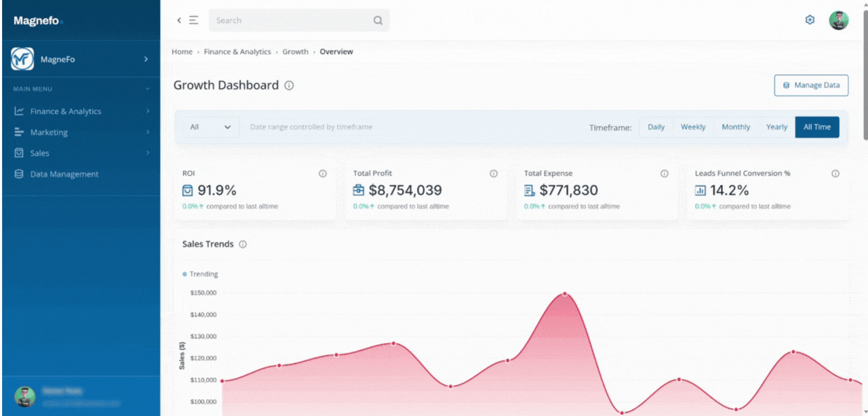
Task: Expand Marketing submenu arrow
Action: 147,132
